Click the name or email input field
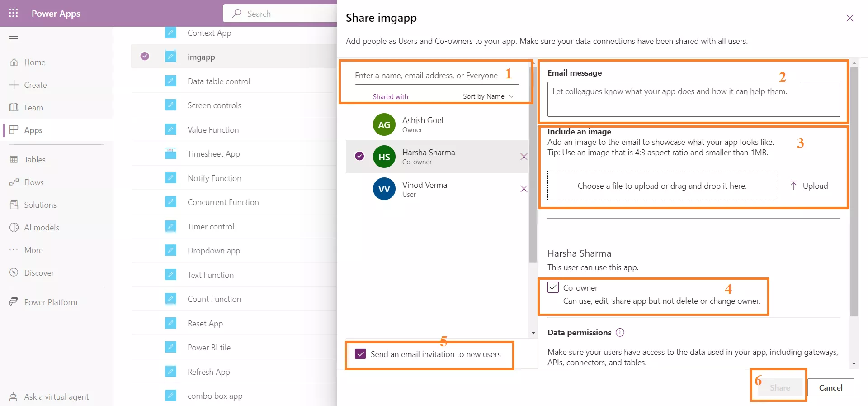The width and height of the screenshot is (868, 406). [426, 76]
